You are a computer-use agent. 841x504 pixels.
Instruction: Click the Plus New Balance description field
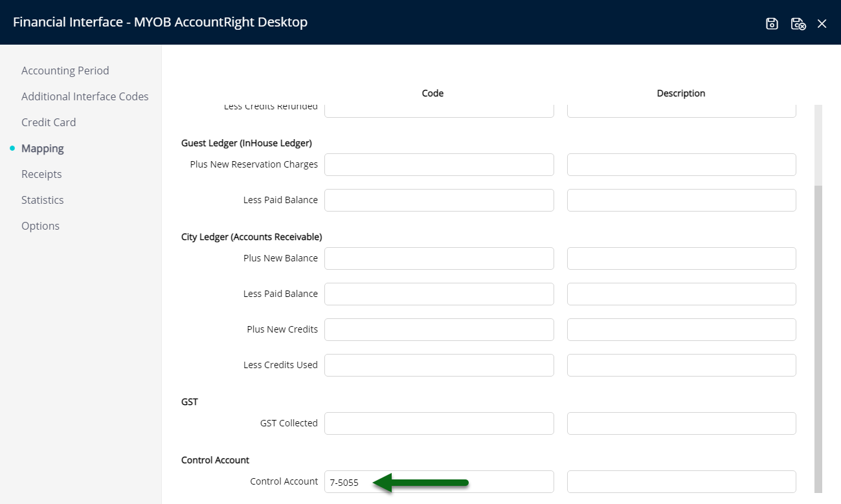[682, 258]
